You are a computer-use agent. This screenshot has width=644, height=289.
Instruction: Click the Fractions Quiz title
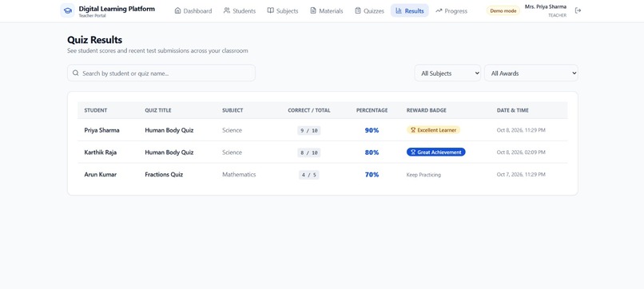[164, 175]
